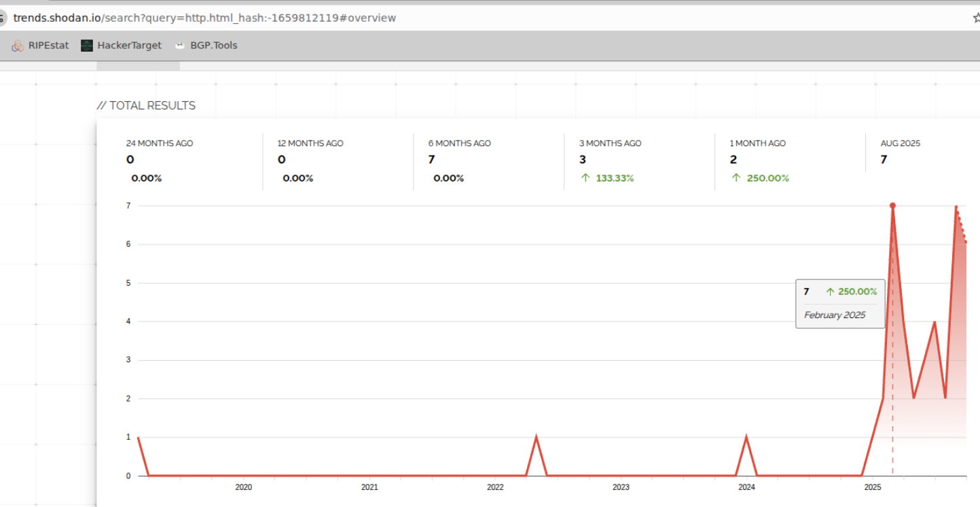This screenshot has width=980, height=507.
Task: Select the highlighted gray tab indicator below bookmarks
Action: (138, 66)
